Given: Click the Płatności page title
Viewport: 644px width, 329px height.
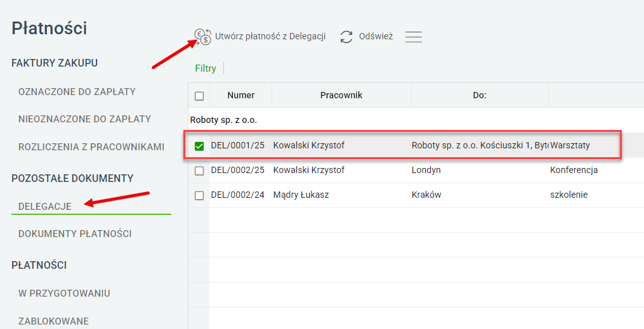Looking at the screenshot, I should tap(49, 29).
